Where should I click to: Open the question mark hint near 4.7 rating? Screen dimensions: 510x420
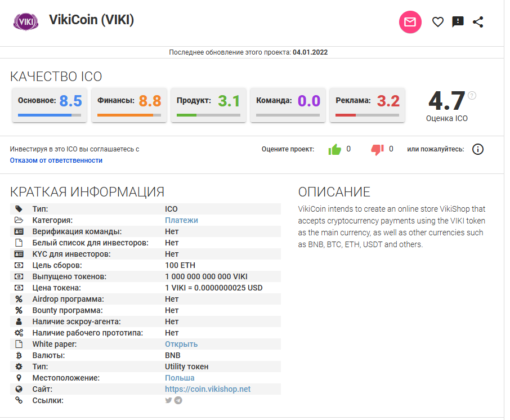pyautogui.click(x=472, y=95)
